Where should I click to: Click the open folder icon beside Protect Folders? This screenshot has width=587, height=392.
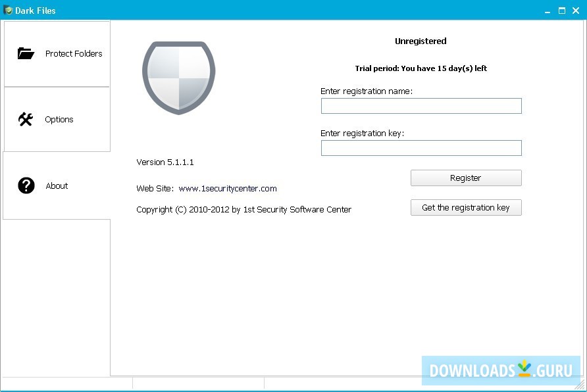pyautogui.click(x=26, y=53)
